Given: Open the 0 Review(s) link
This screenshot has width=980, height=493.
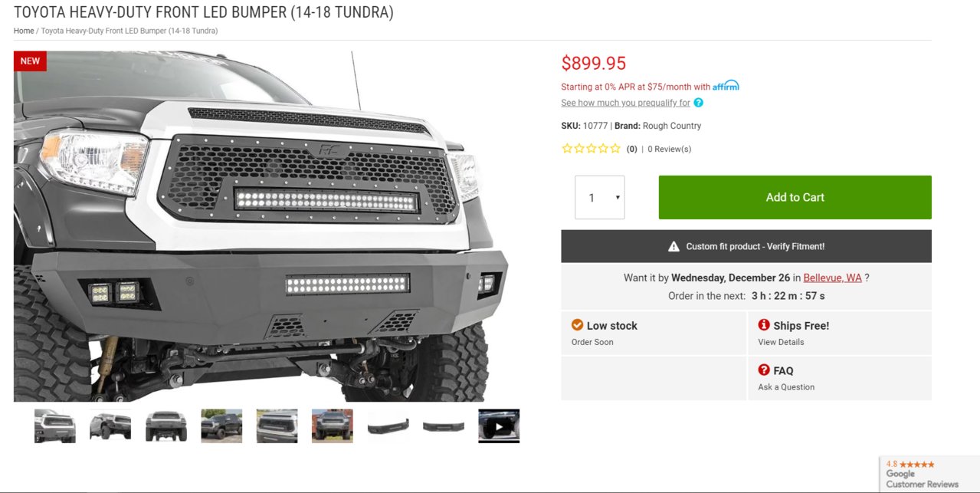Looking at the screenshot, I should (669, 149).
